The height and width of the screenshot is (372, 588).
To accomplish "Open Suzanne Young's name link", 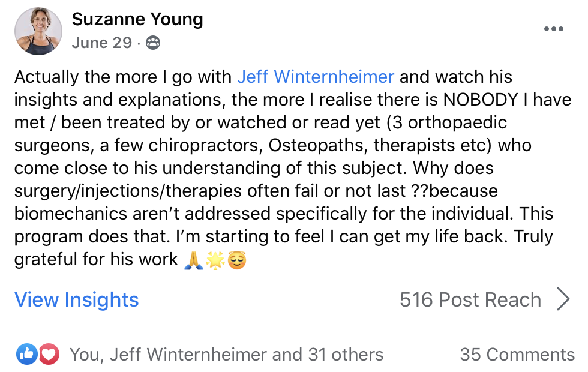I will 137,19.
